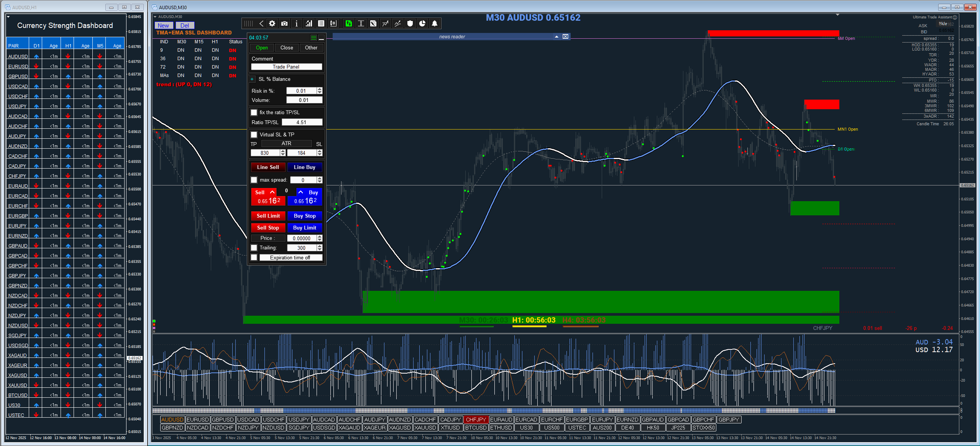Expand the SL % Balance plus button

(252, 79)
